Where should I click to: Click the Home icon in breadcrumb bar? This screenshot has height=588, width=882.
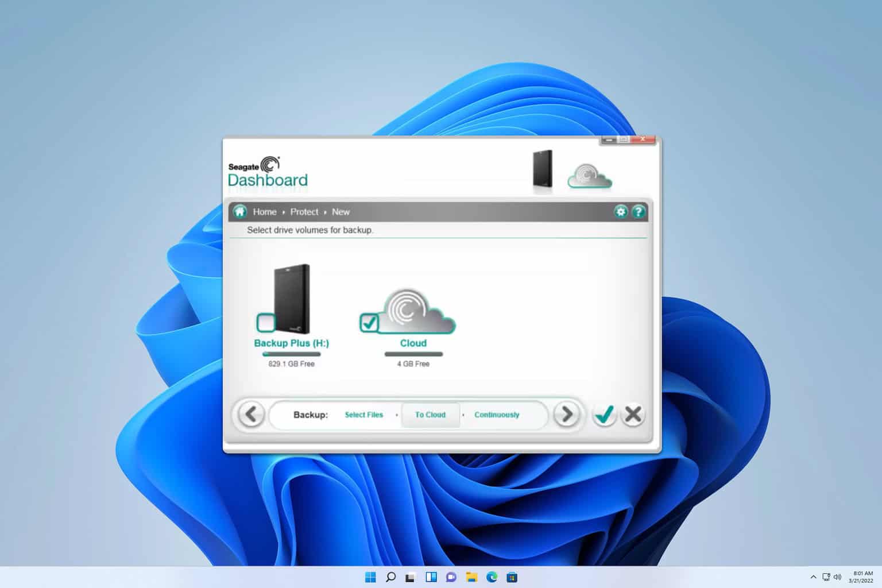(x=240, y=212)
